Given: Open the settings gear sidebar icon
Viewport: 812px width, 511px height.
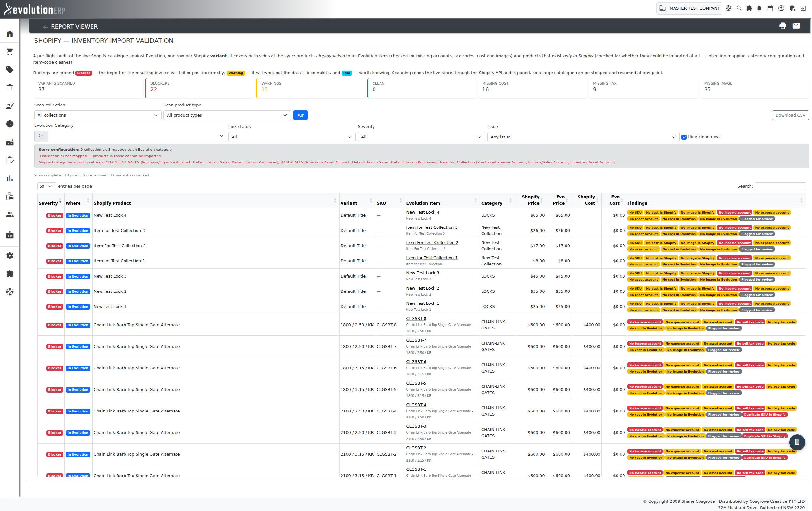Looking at the screenshot, I should click(10, 256).
